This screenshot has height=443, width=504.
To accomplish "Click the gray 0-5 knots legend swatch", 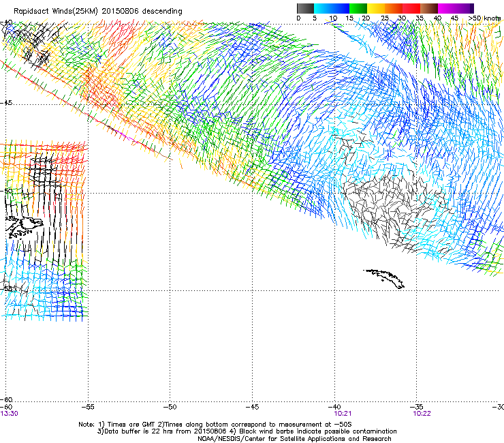I will (305, 8).
